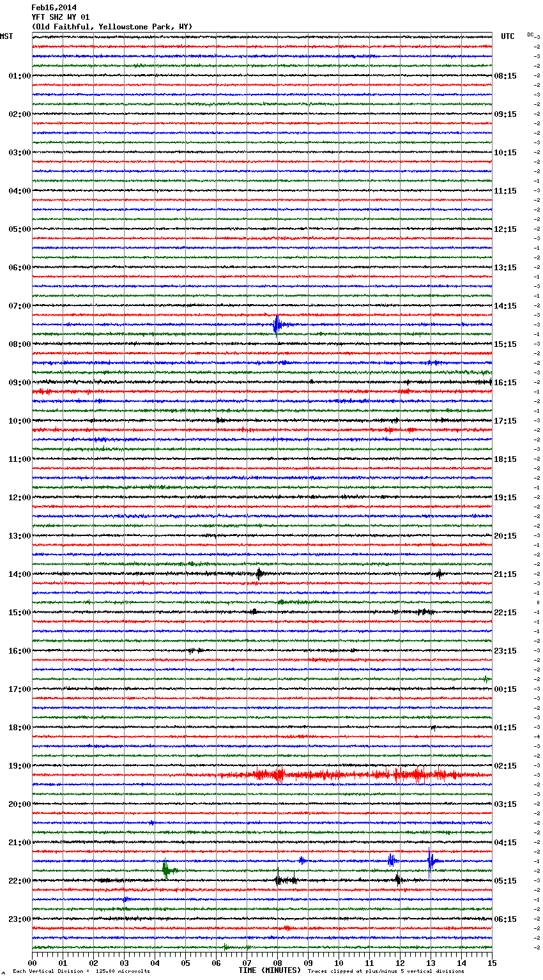This screenshot has height=980, width=543.
Task: Click the 14:15 UTC time label
Action: point(505,306)
